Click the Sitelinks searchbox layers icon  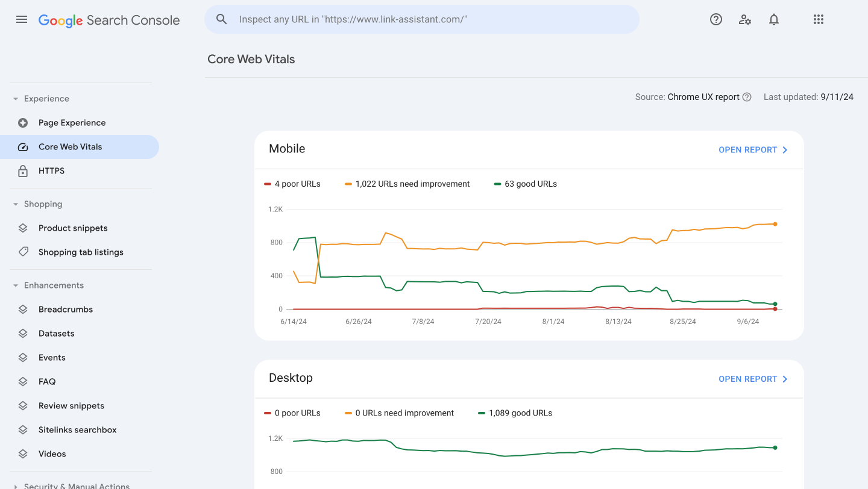tap(23, 430)
